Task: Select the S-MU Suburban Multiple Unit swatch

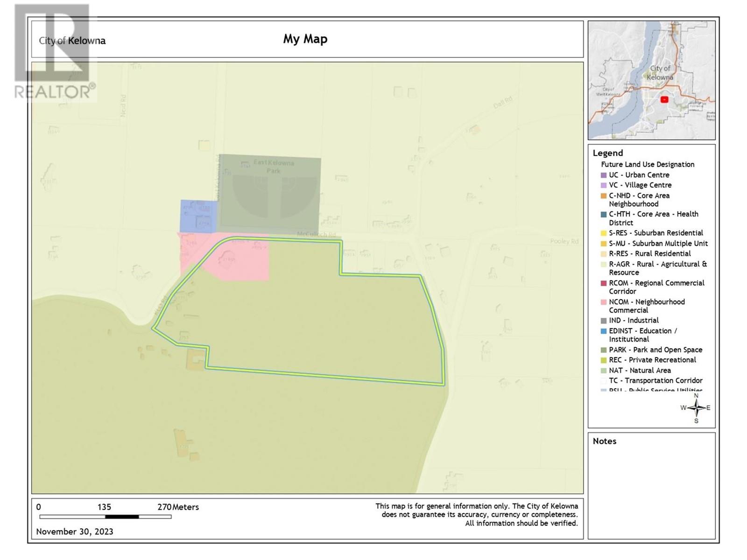Action: pos(604,244)
